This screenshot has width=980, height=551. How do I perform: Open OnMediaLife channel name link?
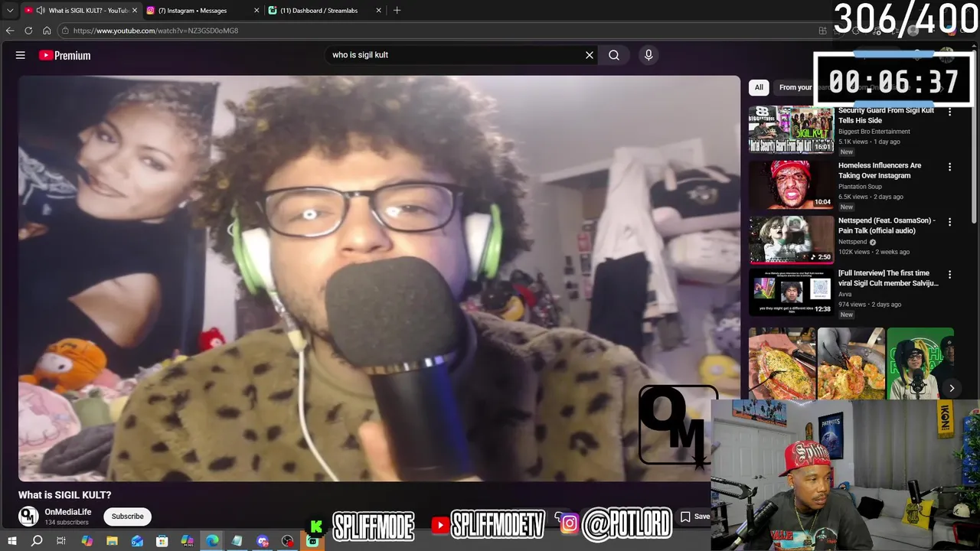click(67, 512)
